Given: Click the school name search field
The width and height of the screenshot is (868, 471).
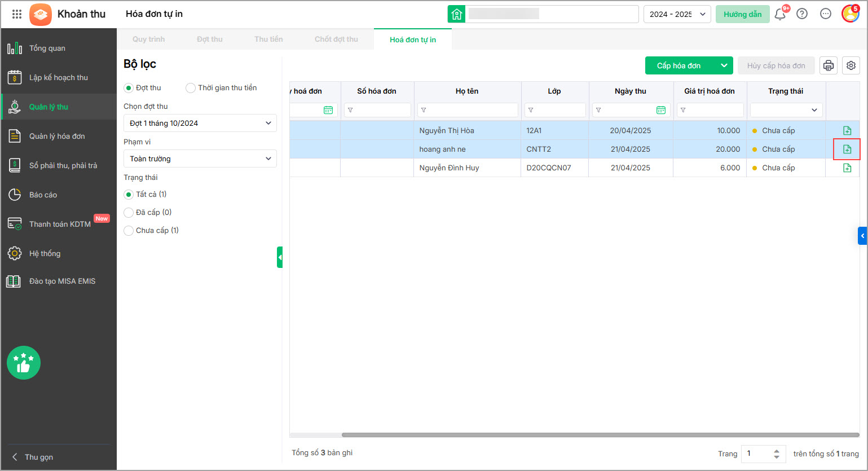Looking at the screenshot, I should pyautogui.click(x=552, y=14).
